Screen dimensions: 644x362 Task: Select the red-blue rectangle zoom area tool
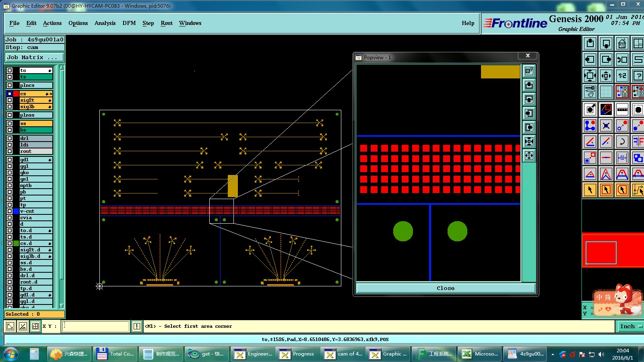[x=606, y=109]
